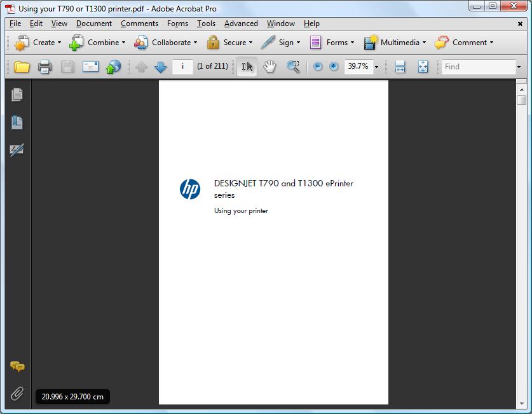
Task: Expand the Combine dropdown arrow
Action: 123,43
